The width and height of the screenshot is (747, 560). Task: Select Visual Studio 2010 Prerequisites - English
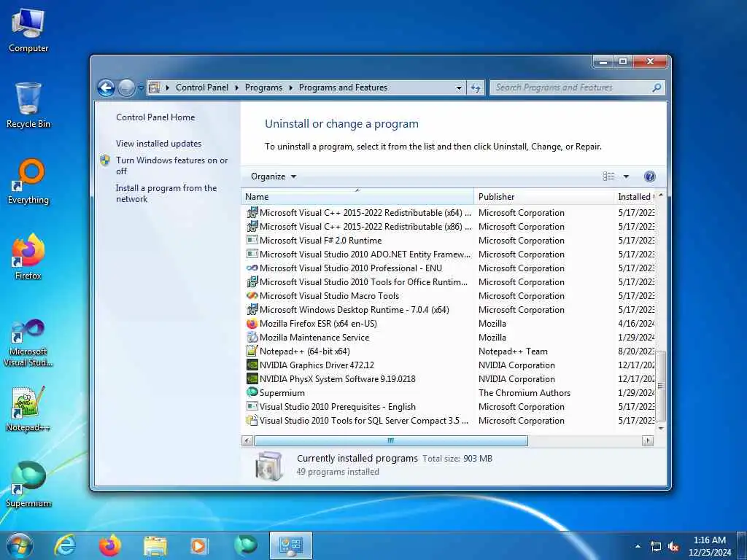pyautogui.click(x=337, y=407)
